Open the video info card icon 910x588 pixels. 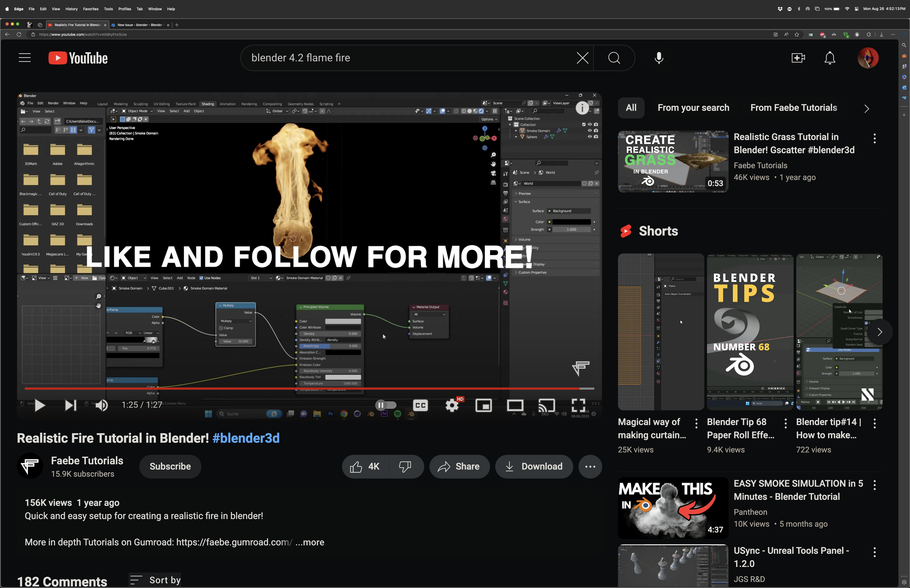(582, 108)
